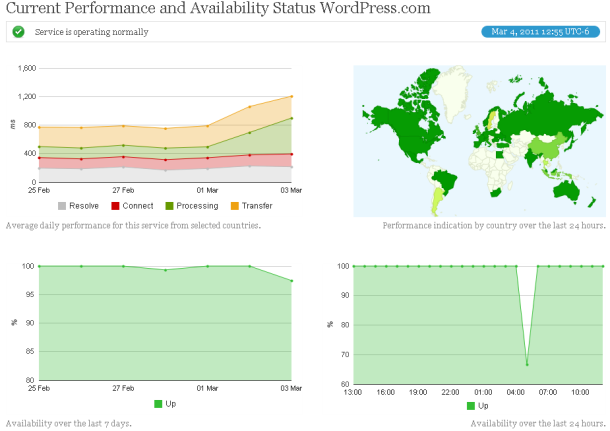Screen dimensions: 610x431
Task: Click Up legend swatch under 24-hour chart
Action: click(x=470, y=406)
